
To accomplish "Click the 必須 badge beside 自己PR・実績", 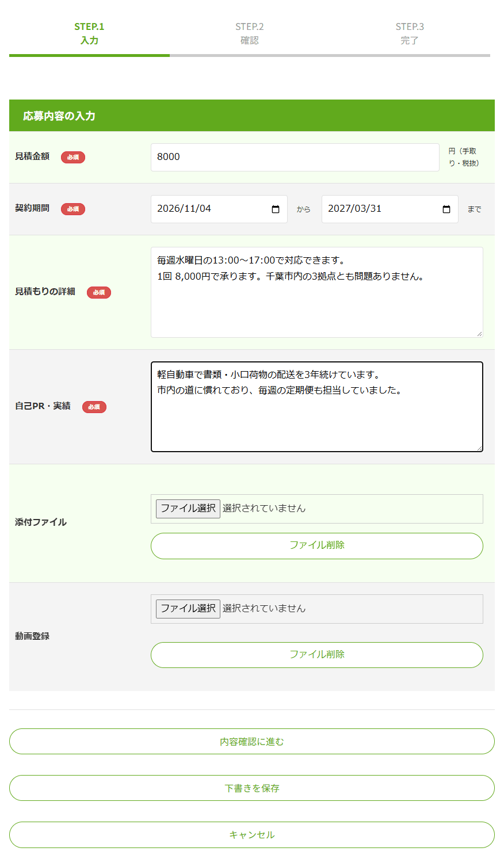I will point(94,407).
